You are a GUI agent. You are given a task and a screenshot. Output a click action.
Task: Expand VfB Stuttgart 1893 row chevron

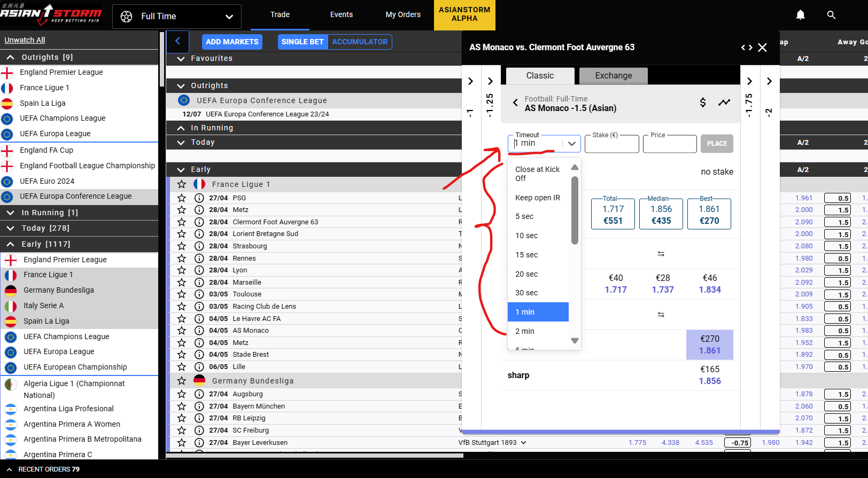click(x=524, y=443)
